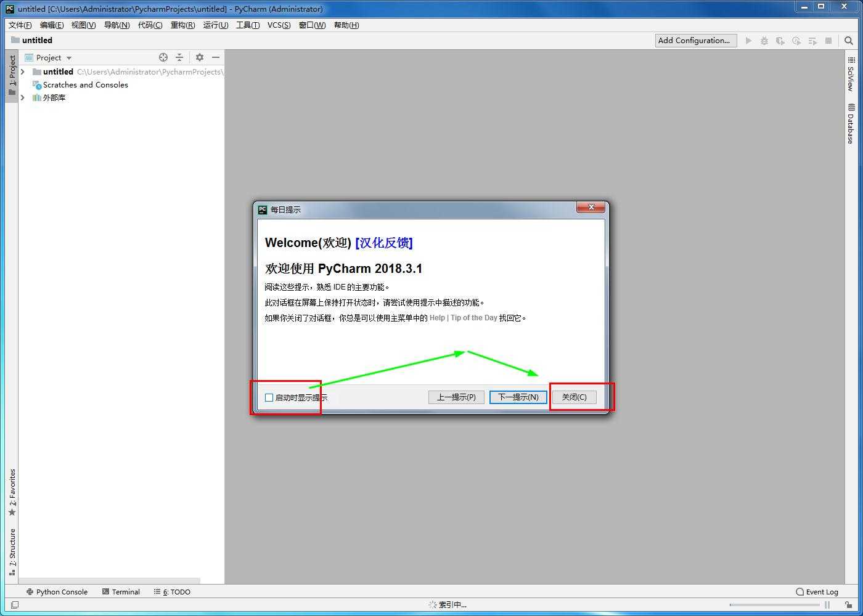Open the 7: Structure side tab
This screenshot has width=863, height=616.
12,552
